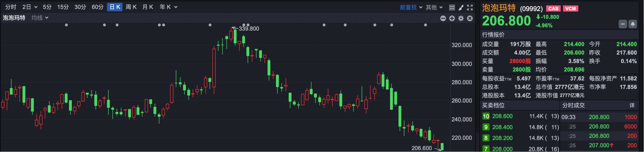The height and width of the screenshot is (152, 644).
Task: Zoom in chart with plus icon
Action: click(x=452, y=18)
